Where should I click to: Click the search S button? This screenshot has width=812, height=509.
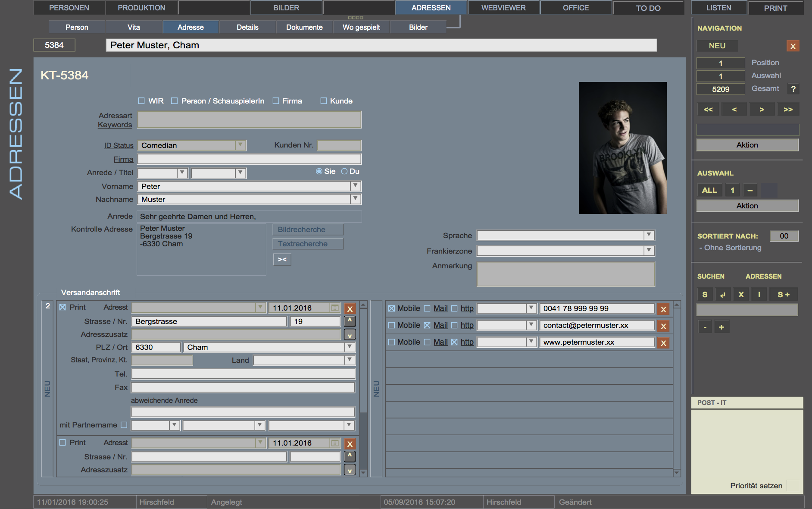click(705, 295)
